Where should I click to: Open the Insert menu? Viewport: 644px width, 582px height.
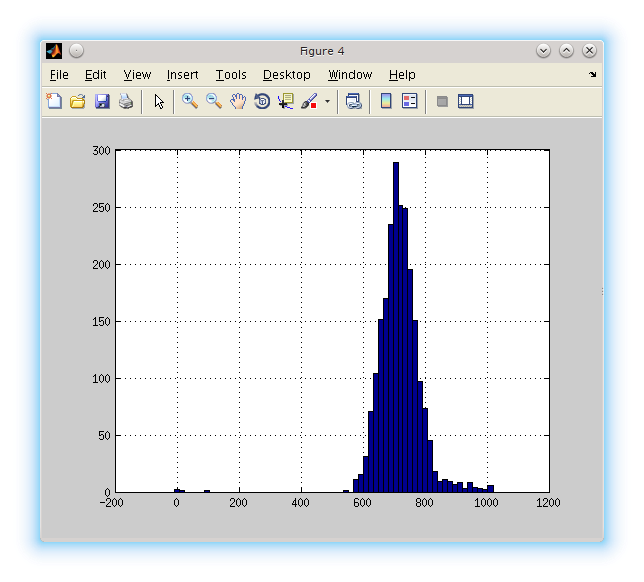point(182,75)
